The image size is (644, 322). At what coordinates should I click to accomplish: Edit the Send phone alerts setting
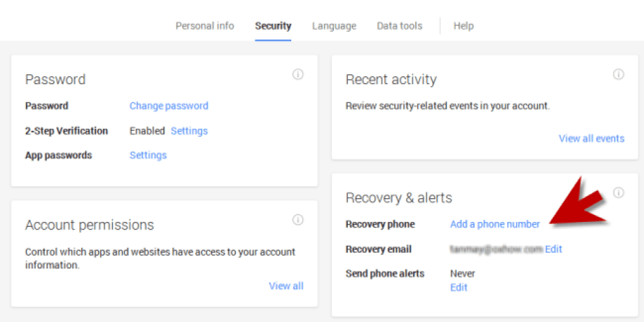coord(458,287)
